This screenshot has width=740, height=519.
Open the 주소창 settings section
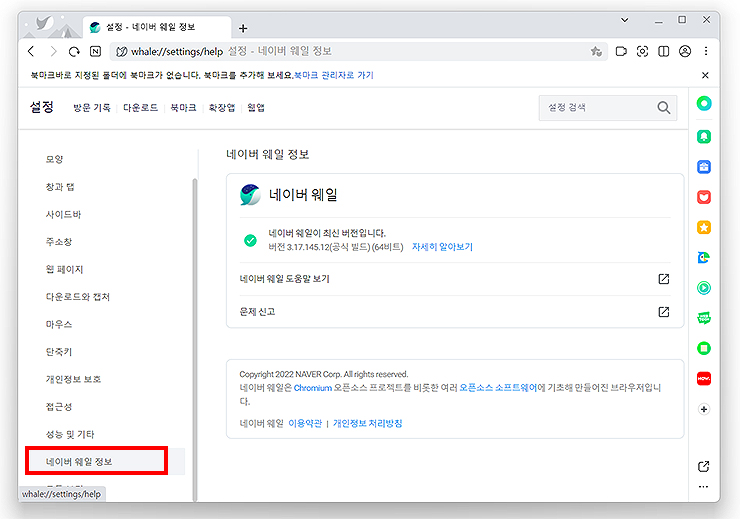click(x=59, y=242)
